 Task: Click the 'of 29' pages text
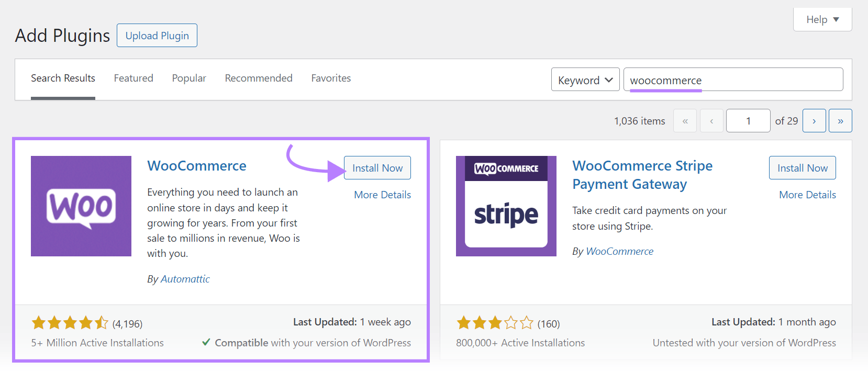point(787,121)
